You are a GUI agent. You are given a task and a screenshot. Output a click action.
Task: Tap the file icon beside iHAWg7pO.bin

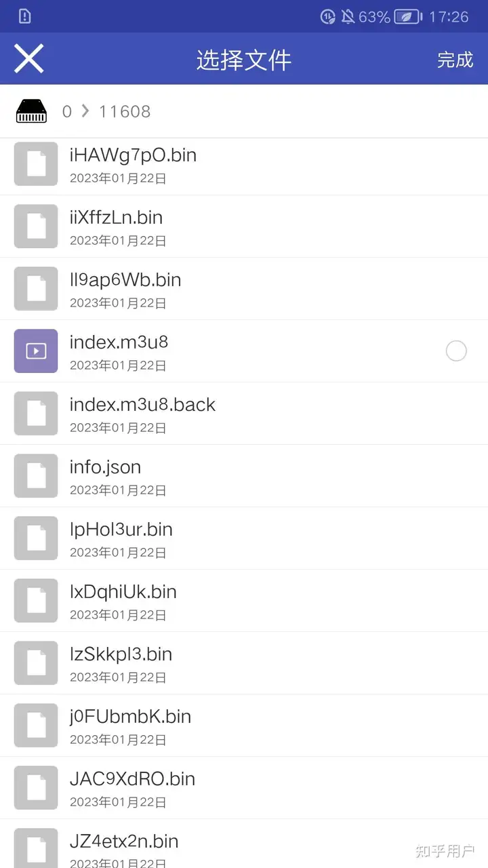pyautogui.click(x=36, y=164)
